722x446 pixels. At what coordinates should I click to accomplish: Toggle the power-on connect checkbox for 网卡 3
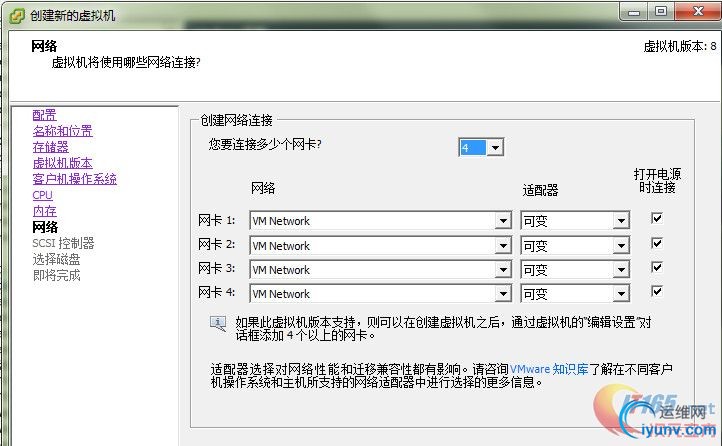pos(657,267)
